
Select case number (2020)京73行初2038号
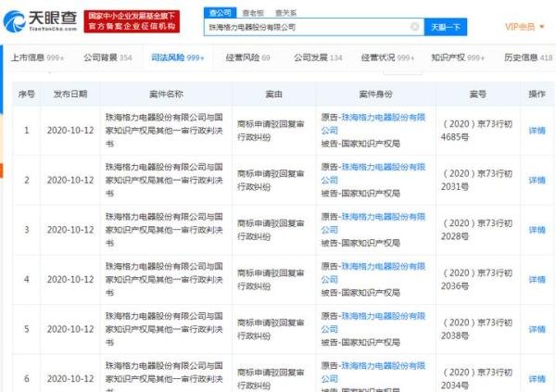tap(476, 329)
